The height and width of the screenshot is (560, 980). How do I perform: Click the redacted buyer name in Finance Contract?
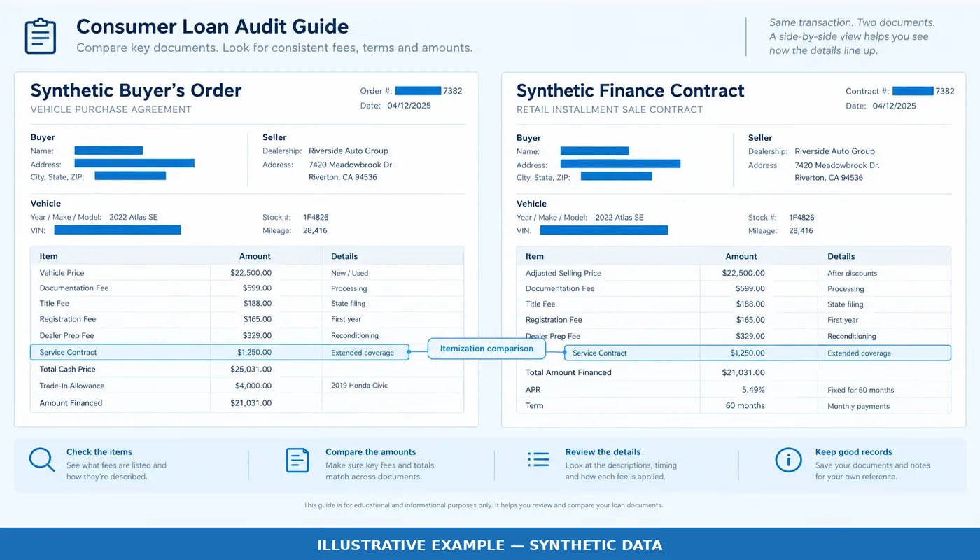(594, 150)
